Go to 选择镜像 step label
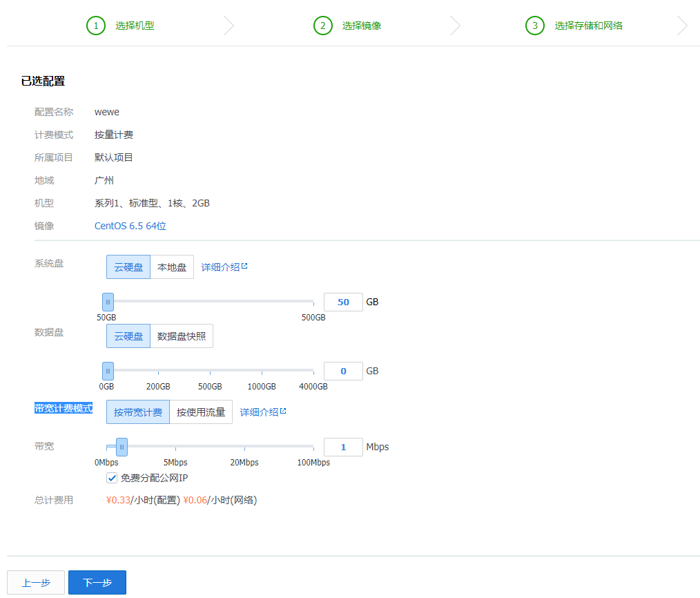700x598 pixels. (362, 26)
